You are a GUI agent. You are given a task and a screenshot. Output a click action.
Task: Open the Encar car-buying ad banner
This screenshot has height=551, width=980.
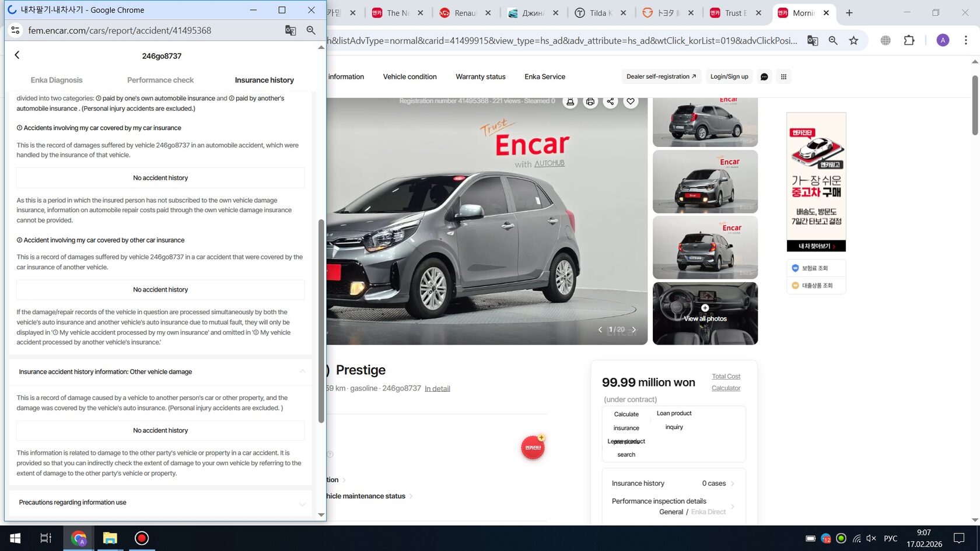click(816, 182)
